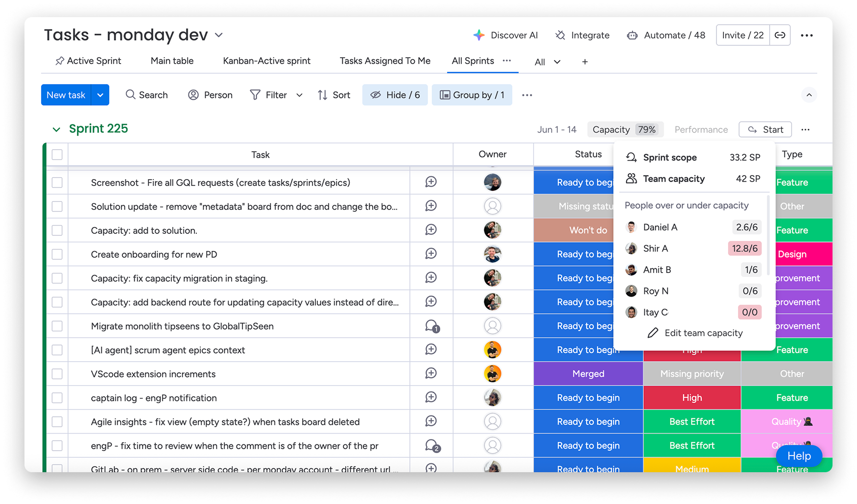Change Won't do status cell
Viewport: 857px width, 504px height.
[573, 230]
